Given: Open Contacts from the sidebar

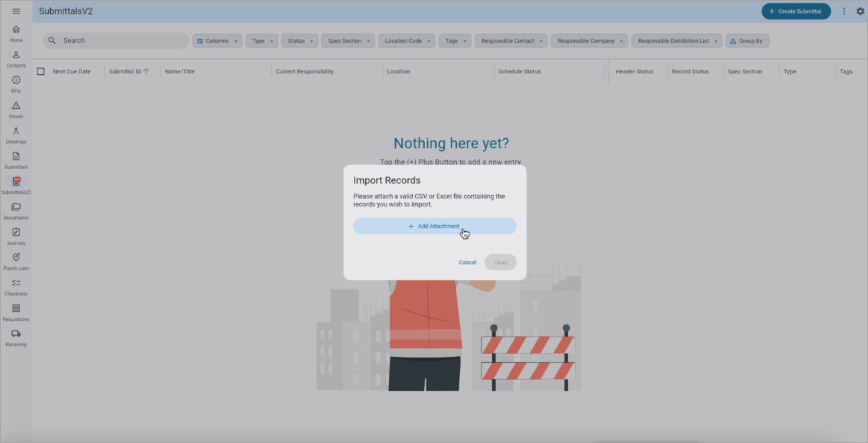Looking at the screenshot, I should click(16, 59).
